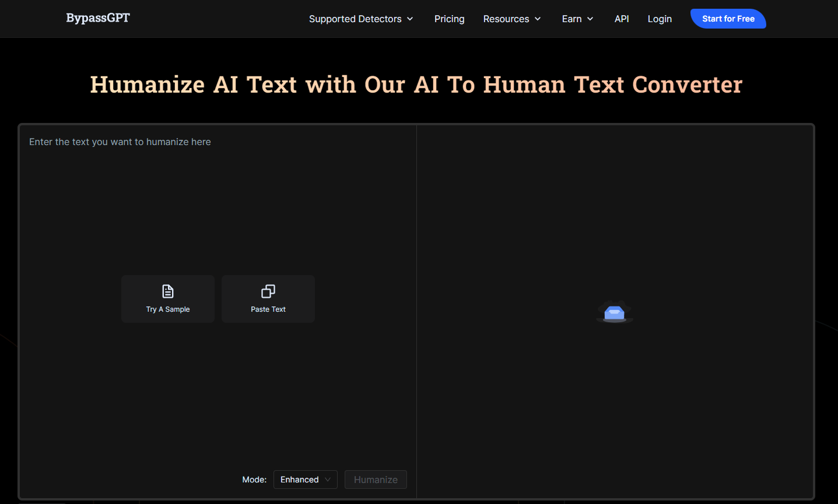Expand the chevron next to Supported Detectors

coord(410,19)
